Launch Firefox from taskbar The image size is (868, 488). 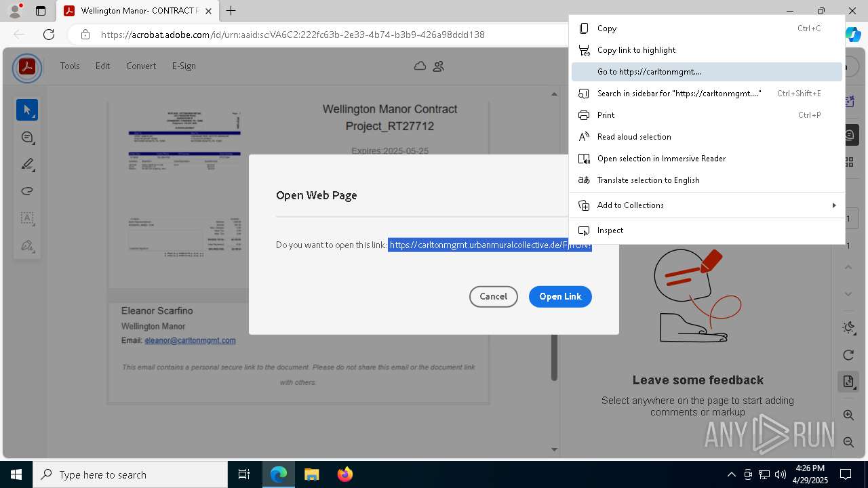[x=344, y=474]
